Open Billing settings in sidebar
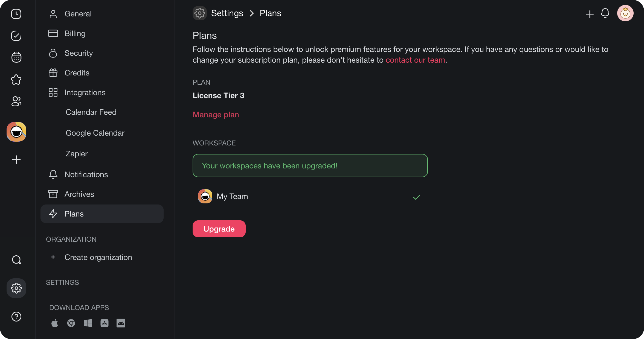 click(x=75, y=33)
